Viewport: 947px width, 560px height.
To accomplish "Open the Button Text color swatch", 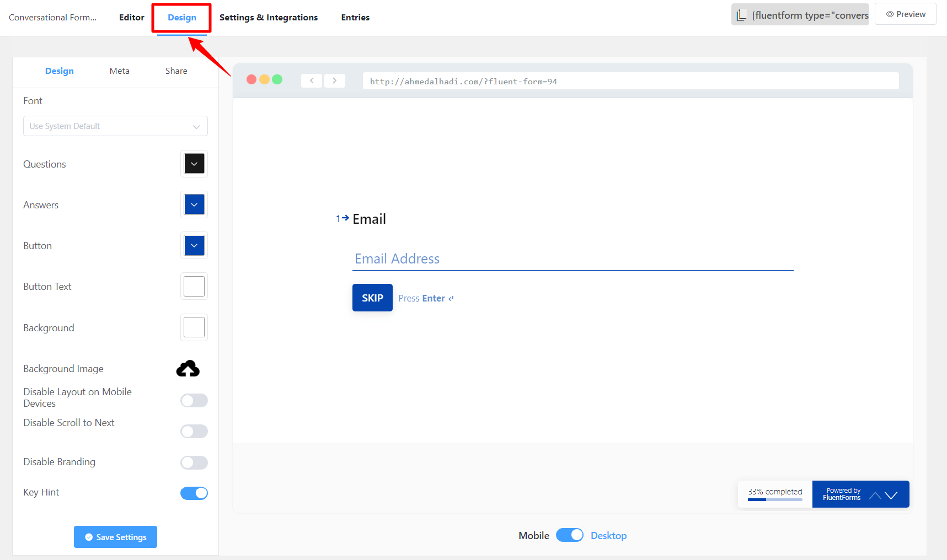I will [194, 287].
